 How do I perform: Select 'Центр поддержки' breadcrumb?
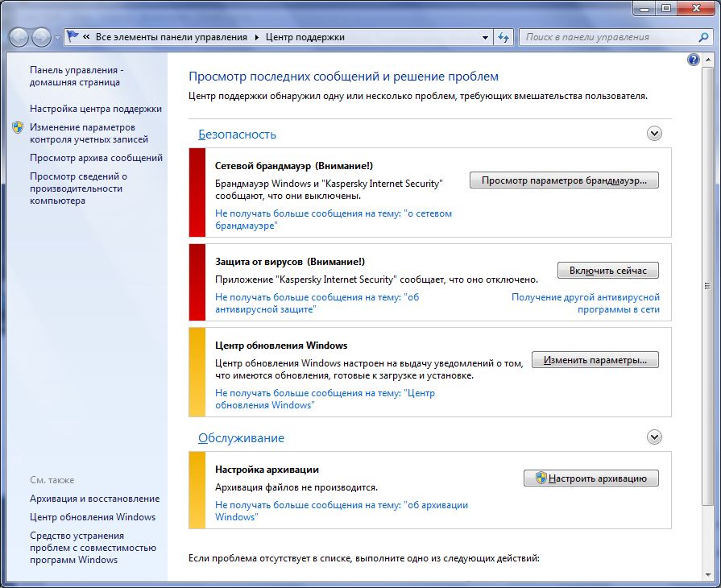[x=305, y=37]
